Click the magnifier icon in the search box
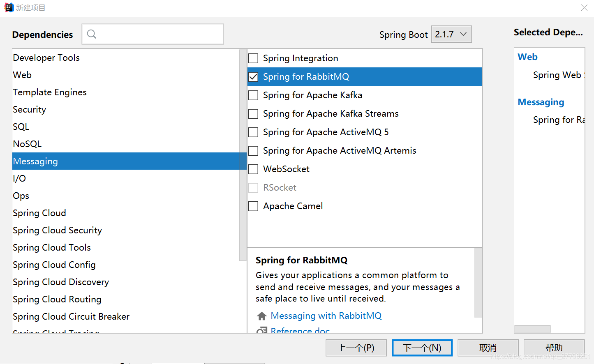Viewport: 594px width, 364px height. (x=92, y=34)
